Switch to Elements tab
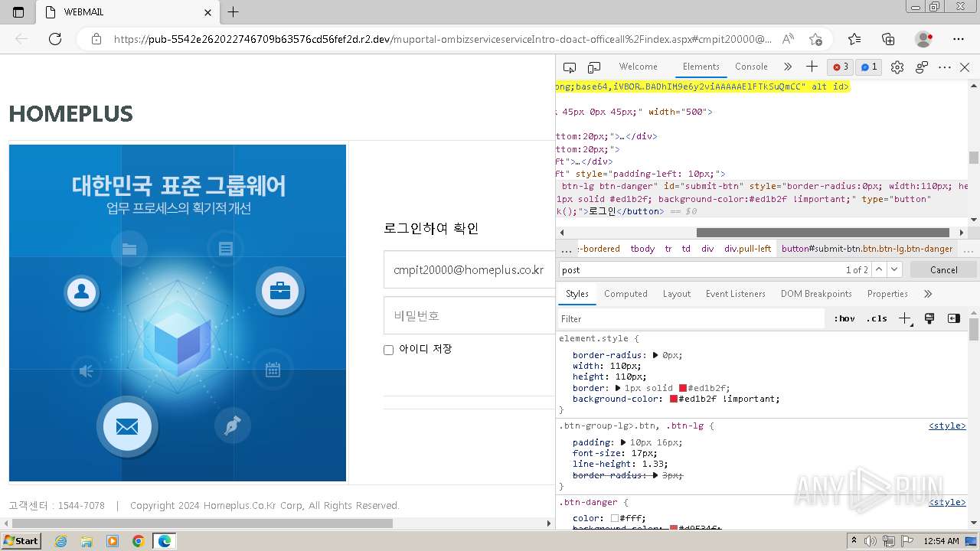This screenshot has height=551, width=980. (701, 67)
